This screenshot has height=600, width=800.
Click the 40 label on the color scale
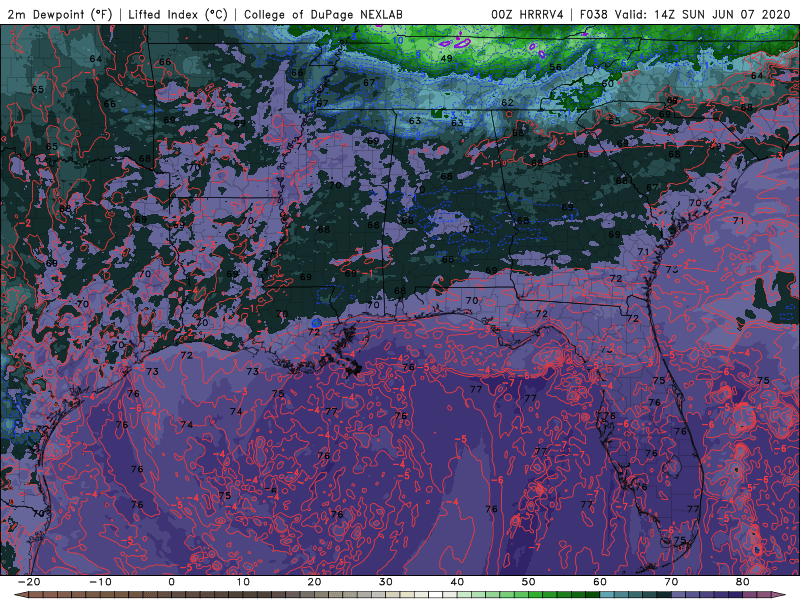[457, 582]
